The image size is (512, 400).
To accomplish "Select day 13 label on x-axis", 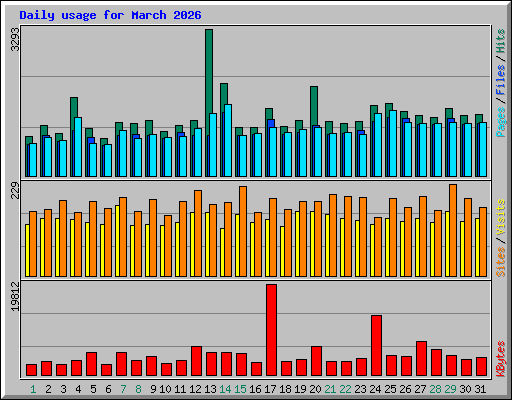I will click(210, 389).
